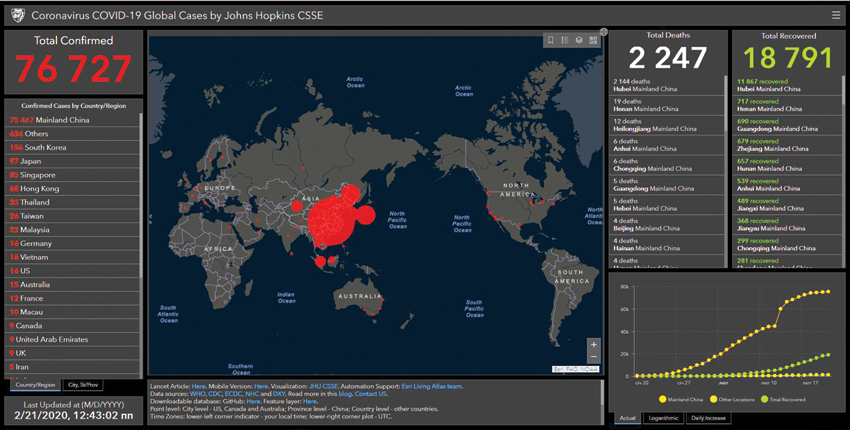Image resolution: width=850 pixels, height=430 pixels.
Task: Open the NHC data source link
Action: click(x=252, y=394)
